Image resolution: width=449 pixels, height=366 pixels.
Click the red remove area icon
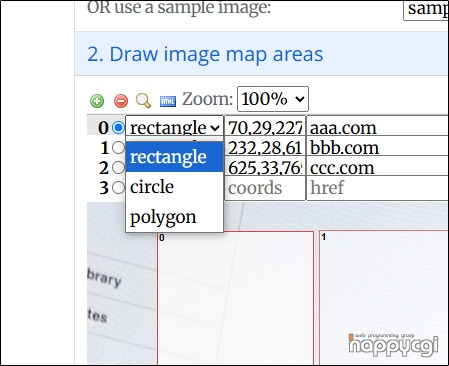pyautogui.click(x=121, y=101)
